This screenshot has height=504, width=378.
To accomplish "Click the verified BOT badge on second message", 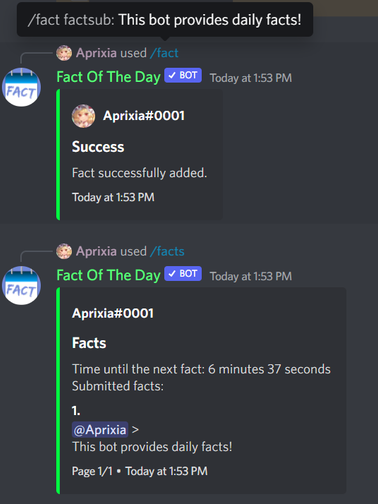I will [x=183, y=274].
